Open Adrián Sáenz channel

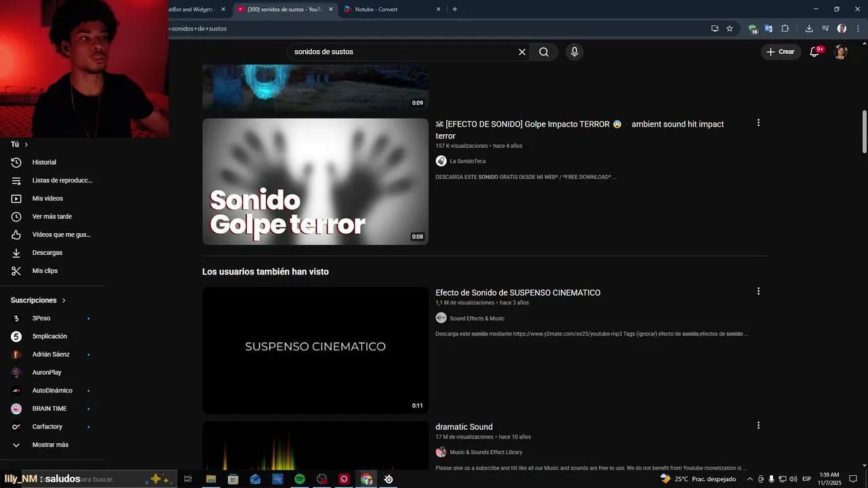pyautogui.click(x=52, y=354)
